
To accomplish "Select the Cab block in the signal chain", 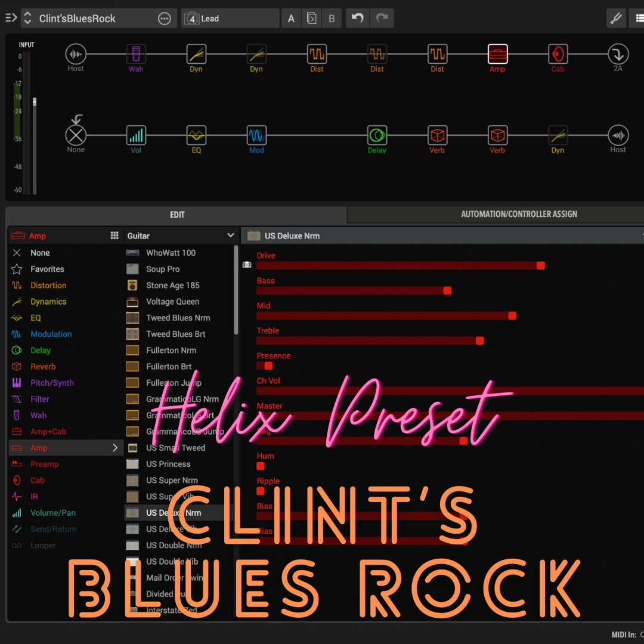I will pyautogui.click(x=558, y=54).
